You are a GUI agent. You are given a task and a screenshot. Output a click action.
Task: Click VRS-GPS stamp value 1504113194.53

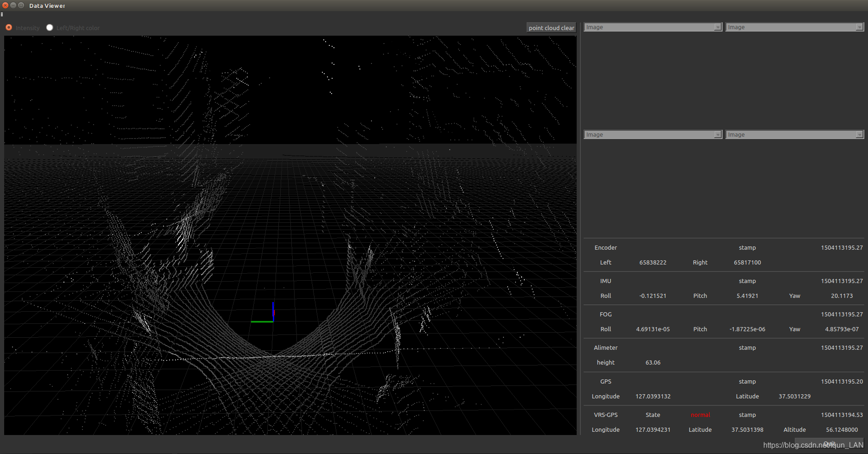click(842, 415)
